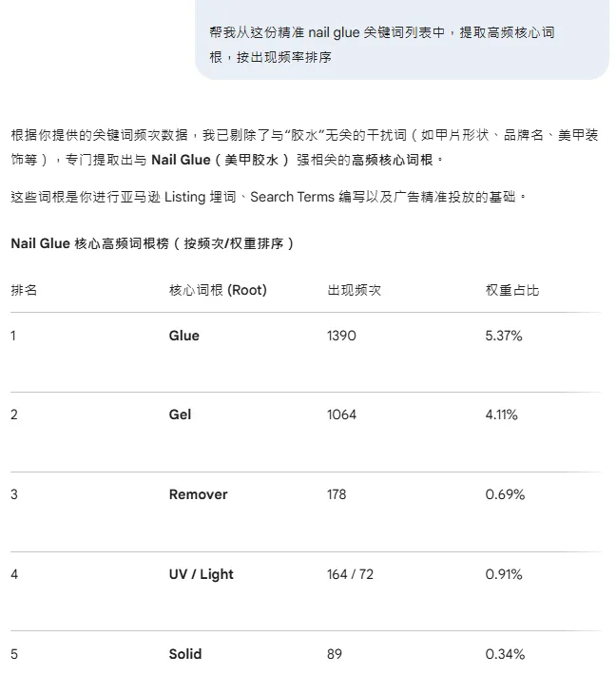Click the 5.37% weight cell
Image resolution: width=616 pixels, height=694 pixels.
[x=504, y=336]
